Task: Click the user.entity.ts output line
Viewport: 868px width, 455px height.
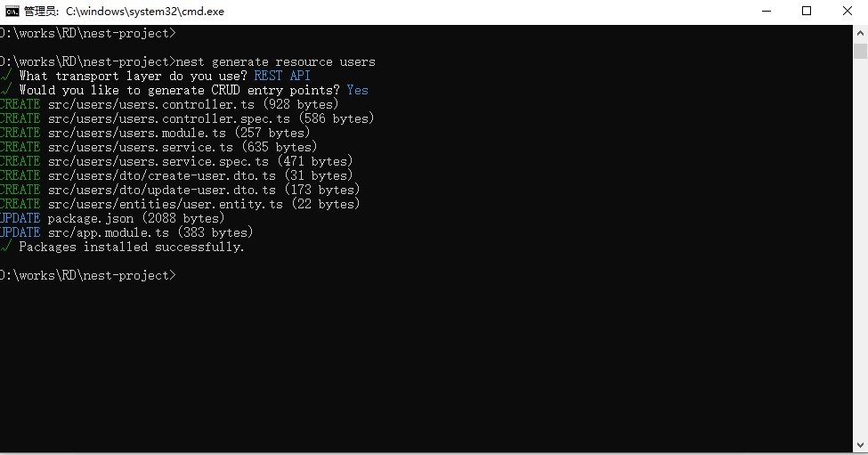Action: [x=203, y=205]
